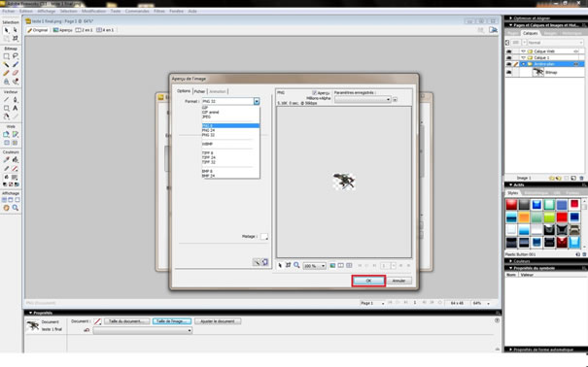Select the Slice tool under Web

coord(16,134)
